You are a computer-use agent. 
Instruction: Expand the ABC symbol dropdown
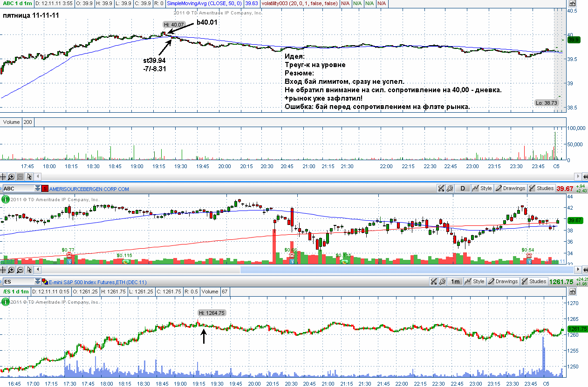(37, 189)
